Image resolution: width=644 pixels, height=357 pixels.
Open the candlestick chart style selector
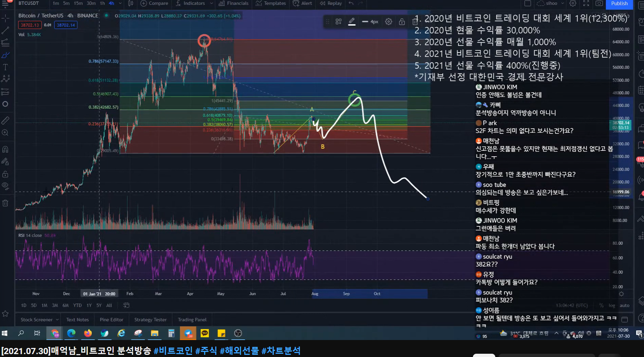pyautogui.click(x=131, y=3)
